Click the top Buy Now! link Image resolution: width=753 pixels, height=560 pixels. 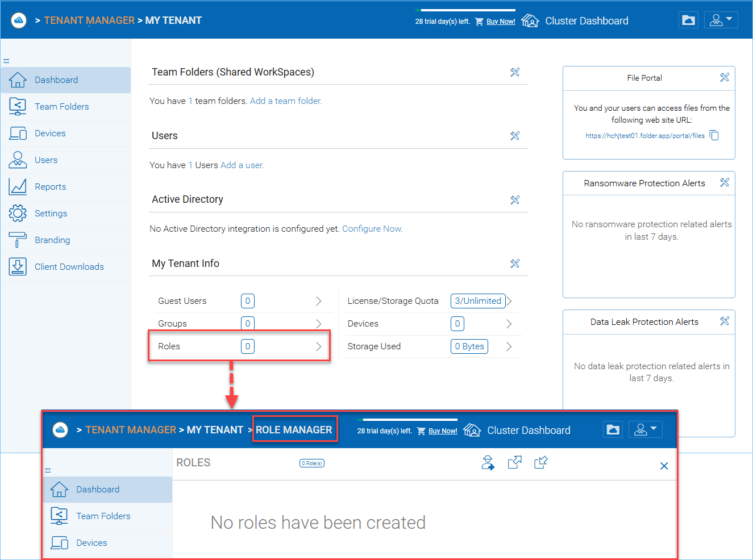tap(501, 22)
